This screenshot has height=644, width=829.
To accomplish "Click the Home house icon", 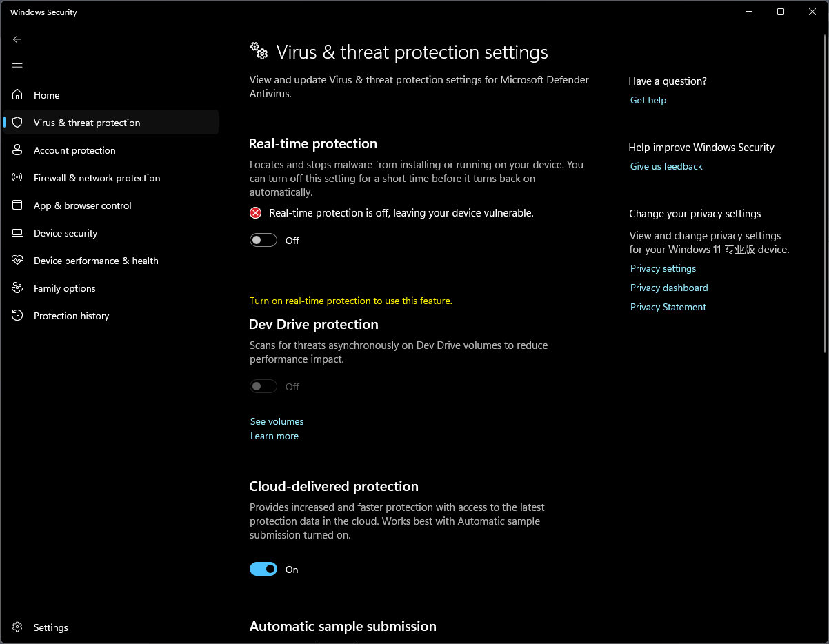I will pyautogui.click(x=18, y=95).
